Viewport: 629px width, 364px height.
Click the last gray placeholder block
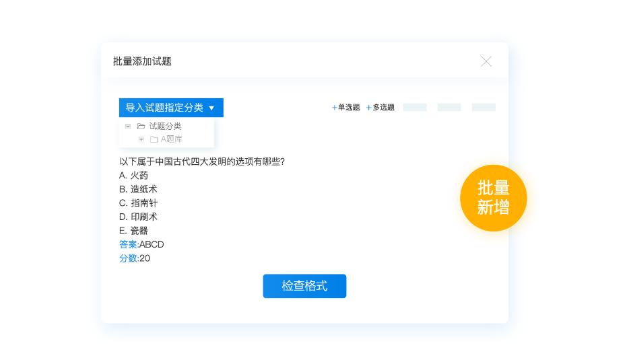[x=484, y=108]
